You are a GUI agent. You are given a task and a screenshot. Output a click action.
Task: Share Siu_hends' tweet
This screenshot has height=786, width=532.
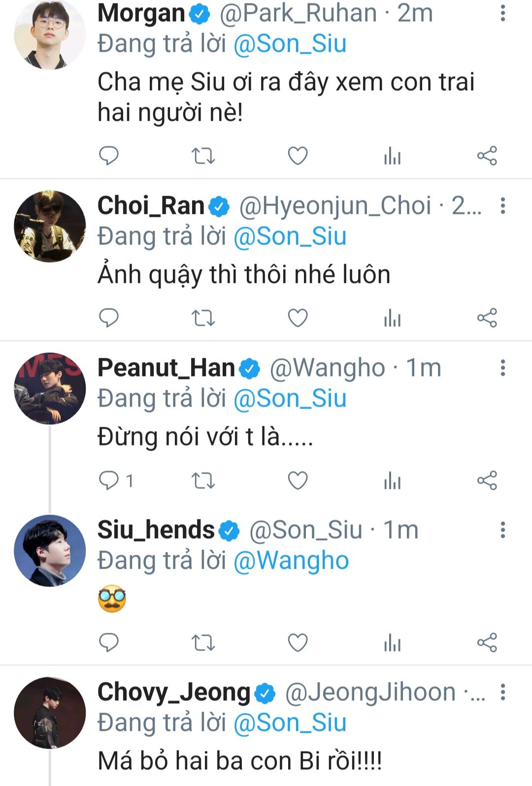coord(487,643)
